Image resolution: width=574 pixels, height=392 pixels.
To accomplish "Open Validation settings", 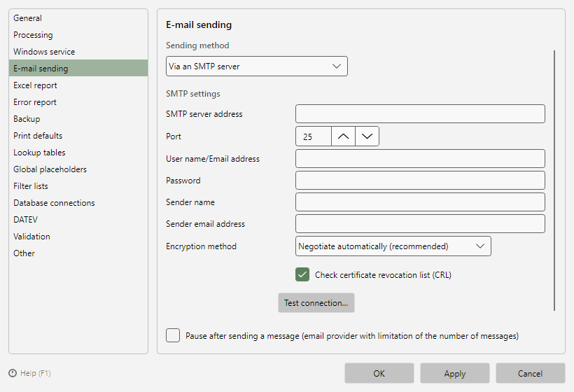I will pyautogui.click(x=78, y=237).
